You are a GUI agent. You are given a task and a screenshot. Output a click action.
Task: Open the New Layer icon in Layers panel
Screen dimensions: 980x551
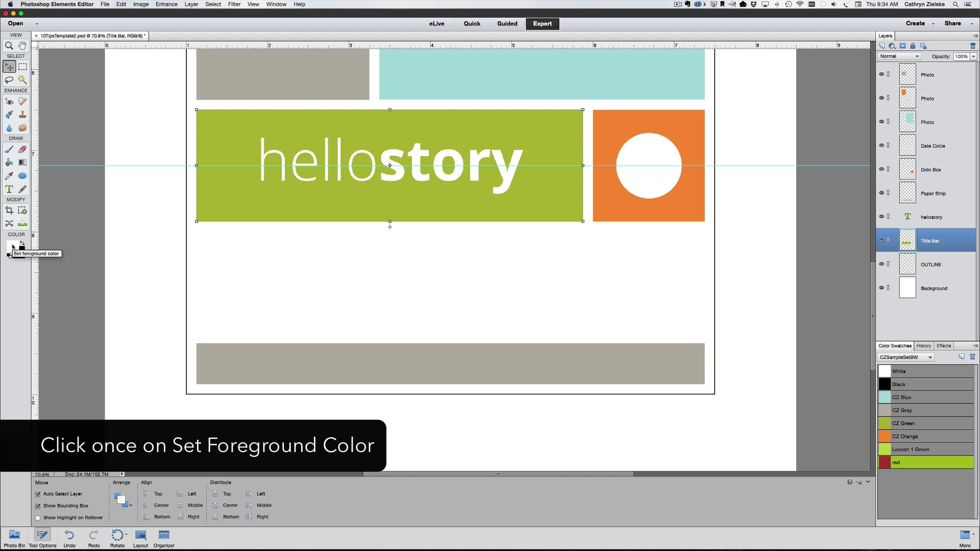point(883,46)
